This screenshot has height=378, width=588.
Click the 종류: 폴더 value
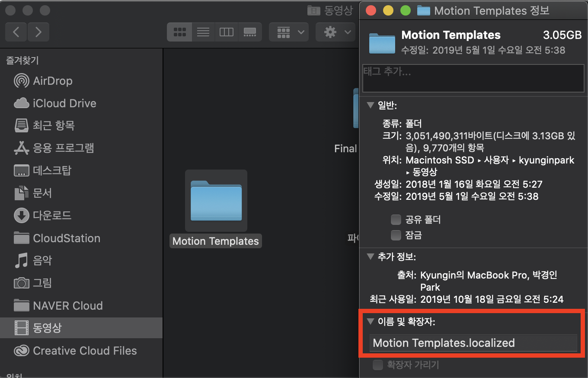click(414, 124)
